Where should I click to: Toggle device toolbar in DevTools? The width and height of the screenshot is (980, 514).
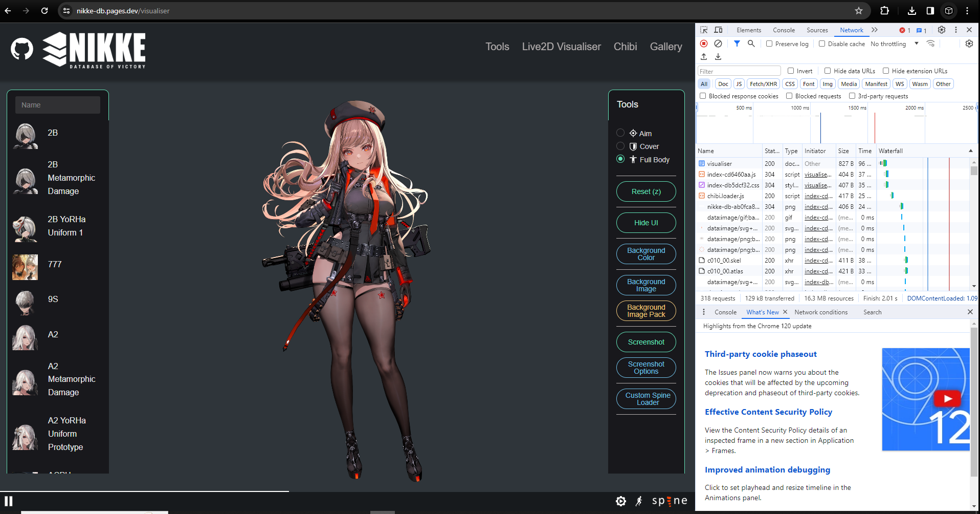tap(718, 30)
